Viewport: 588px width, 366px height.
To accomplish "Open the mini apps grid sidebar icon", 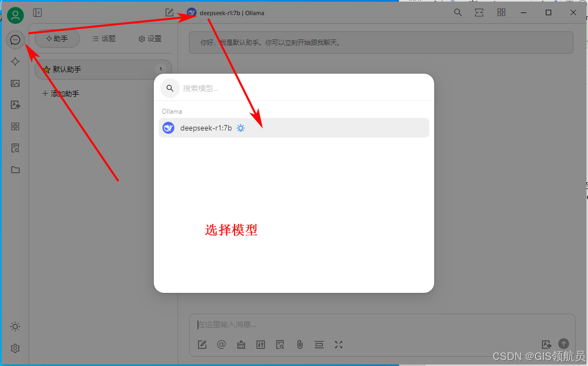I will point(15,126).
